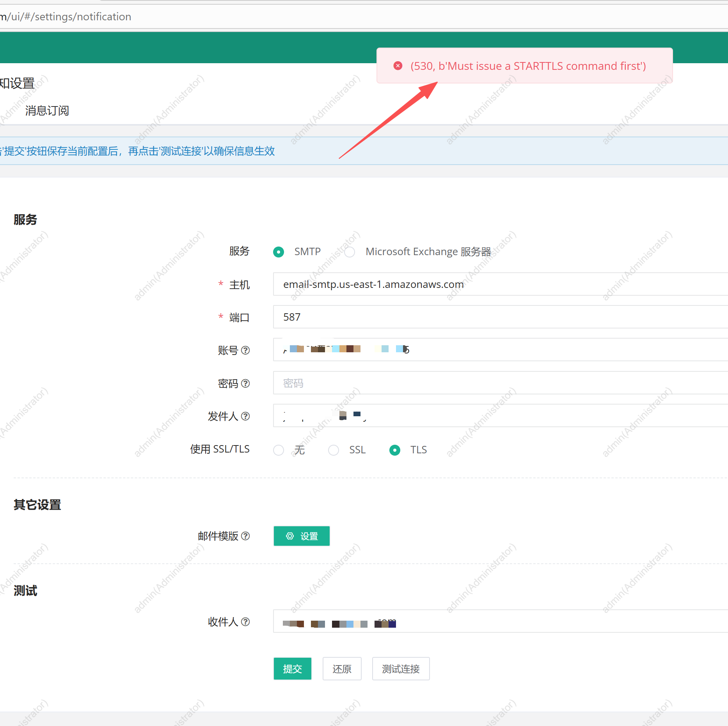Click the 还原 reset button
The image size is (728, 726).
pos(342,669)
